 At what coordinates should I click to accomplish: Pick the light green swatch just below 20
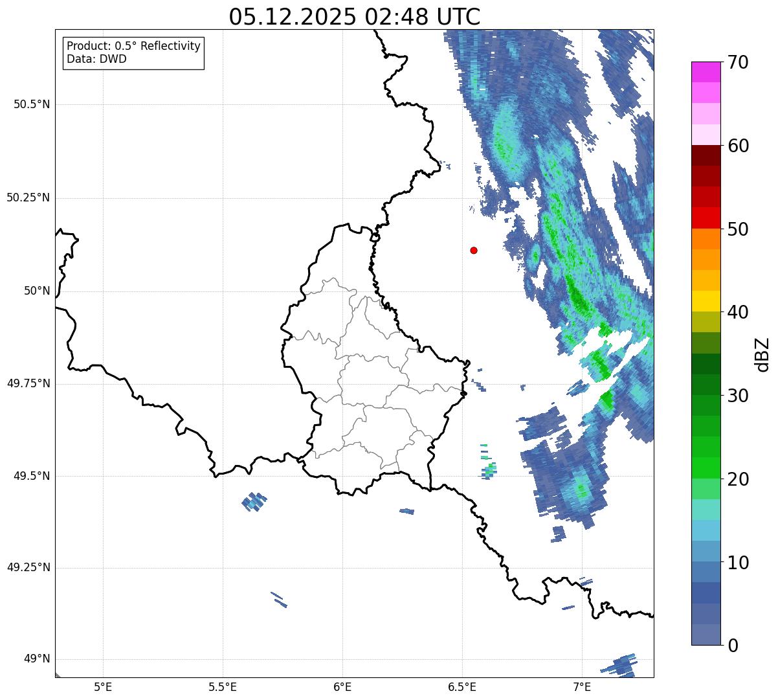click(x=706, y=489)
